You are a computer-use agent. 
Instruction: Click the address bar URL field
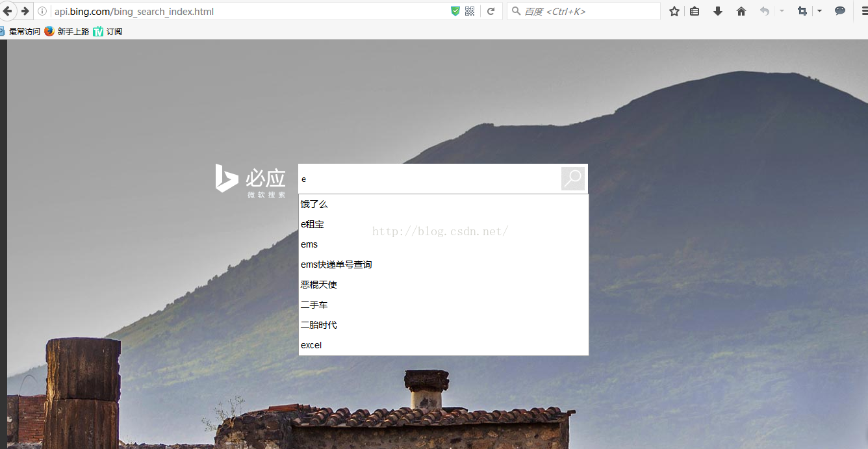coord(250,11)
